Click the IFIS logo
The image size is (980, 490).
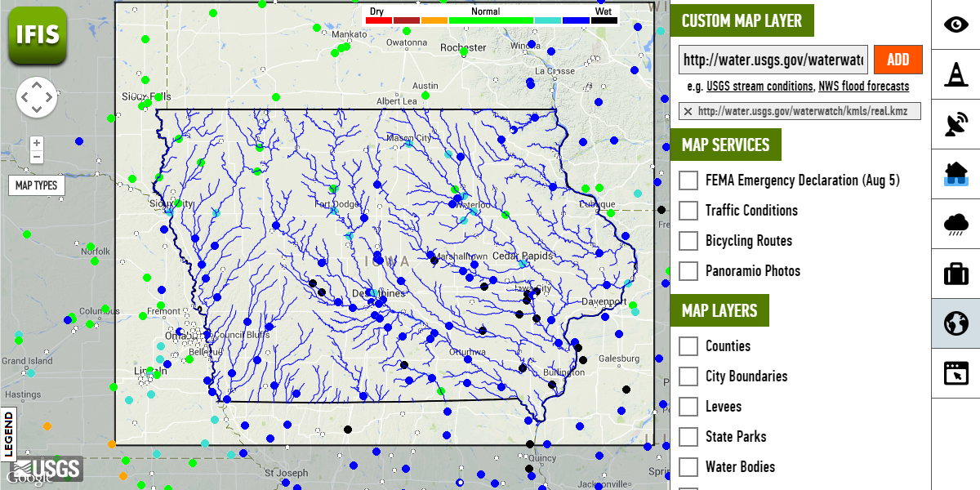(x=37, y=36)
